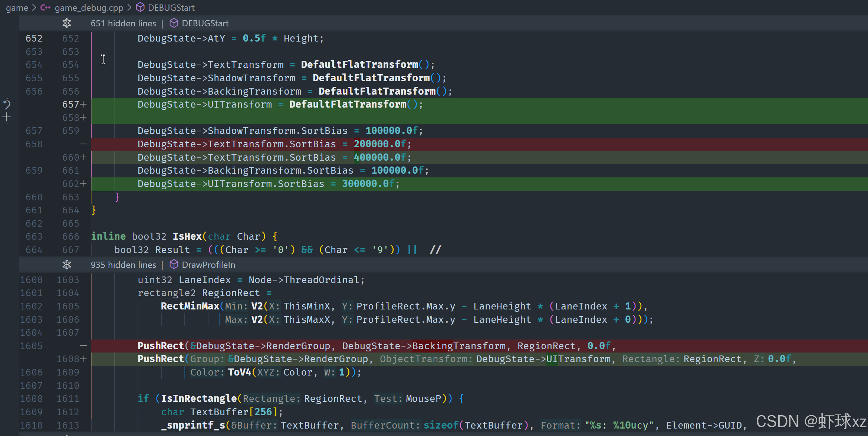
Task: Click the chevron after the game breadcrumb
Action: coord(34,7)
